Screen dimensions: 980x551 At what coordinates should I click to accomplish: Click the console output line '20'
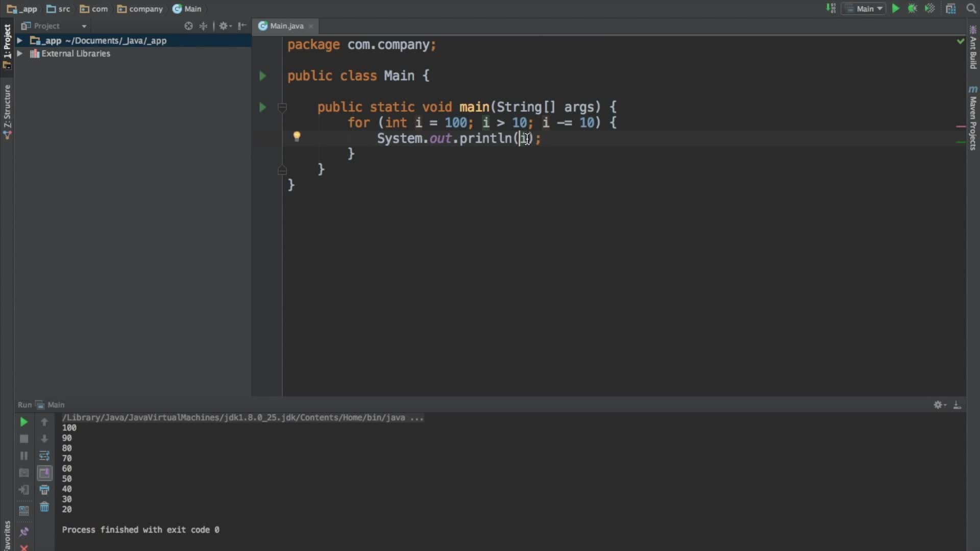(67, 509)
